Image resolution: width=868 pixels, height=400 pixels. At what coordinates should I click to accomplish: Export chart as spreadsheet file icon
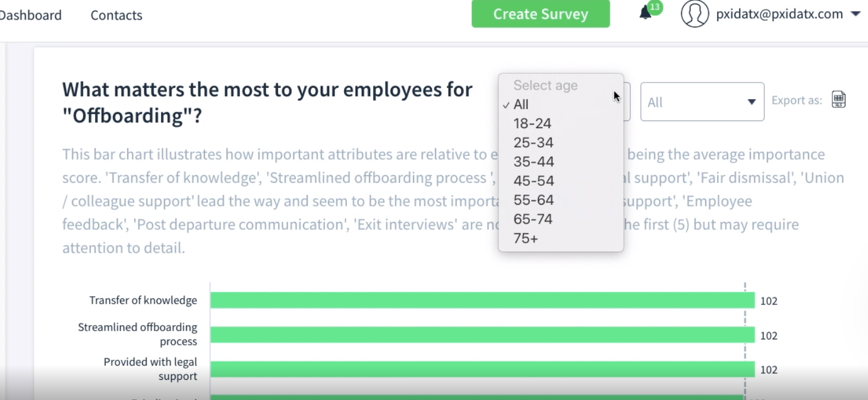(838, 100)
